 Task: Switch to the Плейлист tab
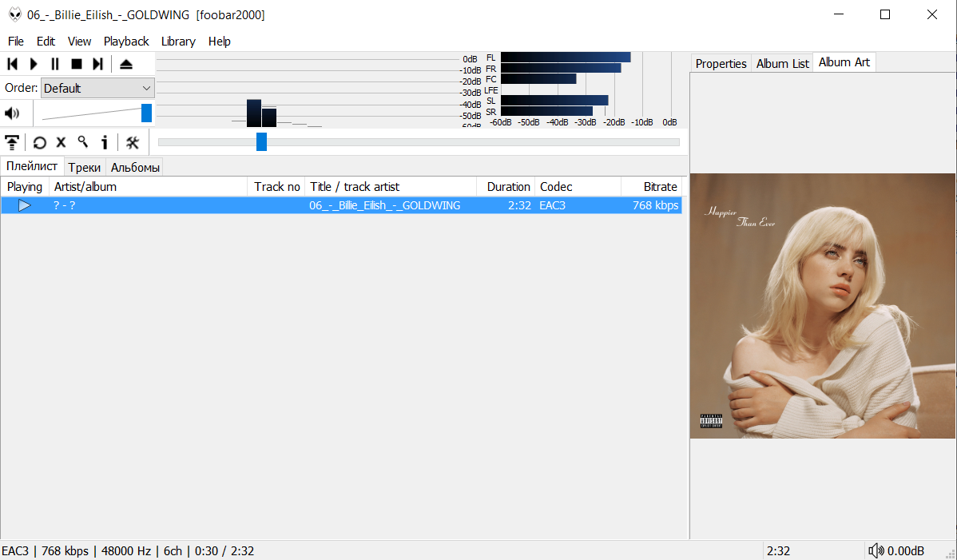pos(32,166)
